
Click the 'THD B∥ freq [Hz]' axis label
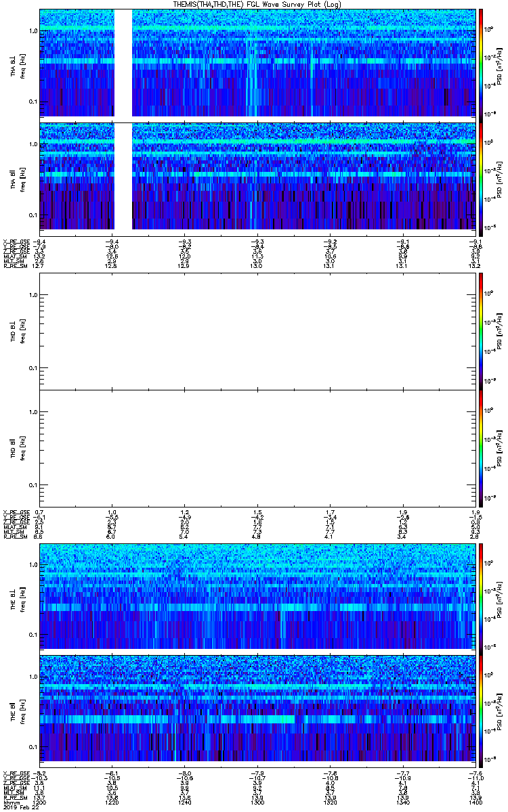coord(18,448)
